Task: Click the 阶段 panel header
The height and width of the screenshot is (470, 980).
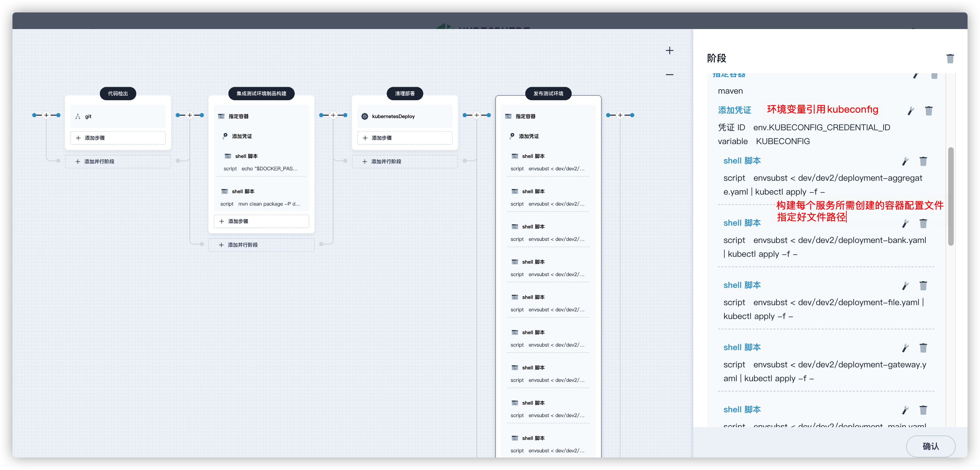Action: pos(720,57)
